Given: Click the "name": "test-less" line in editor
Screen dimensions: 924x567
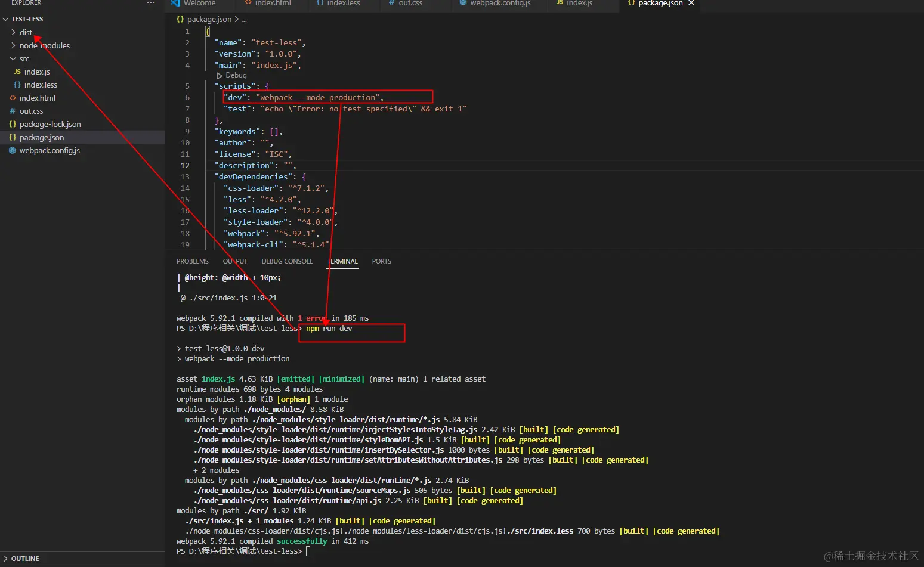Looking at the screenshot, I should pos(260,43).
